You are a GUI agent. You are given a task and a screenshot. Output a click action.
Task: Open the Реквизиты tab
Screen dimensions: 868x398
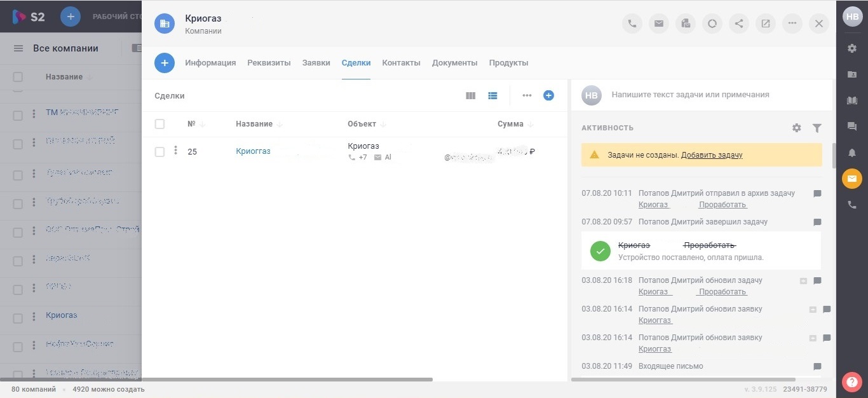click(x=269, y=62)
